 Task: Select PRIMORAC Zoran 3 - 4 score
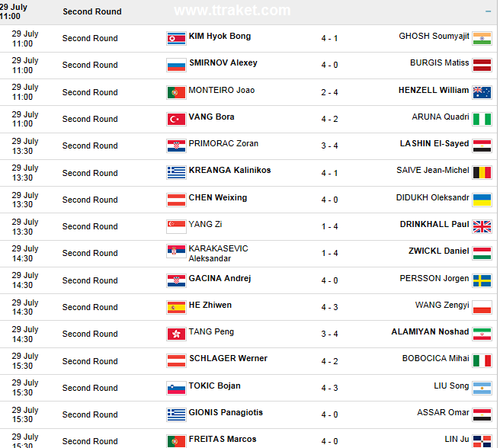point(329,146)
